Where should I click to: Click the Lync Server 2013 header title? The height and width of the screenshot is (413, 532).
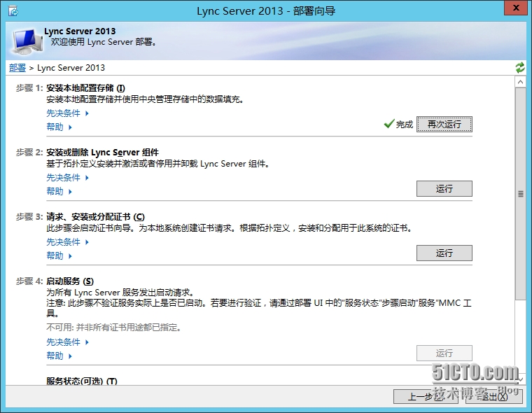[x=80, y=31]
